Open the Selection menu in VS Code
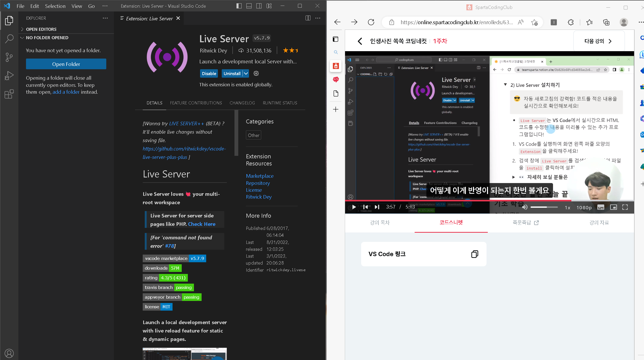Screen dimensions: 644x360 coord(55,6)
